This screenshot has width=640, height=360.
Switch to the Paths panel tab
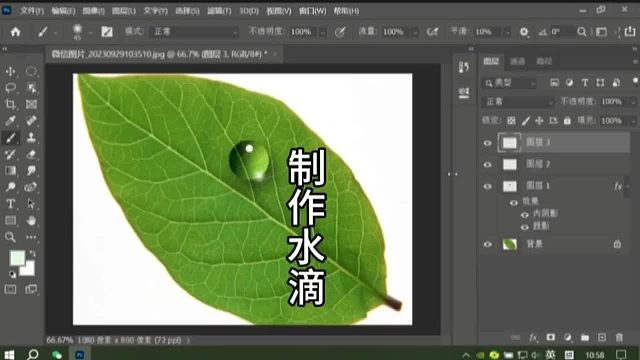(544, 61)
